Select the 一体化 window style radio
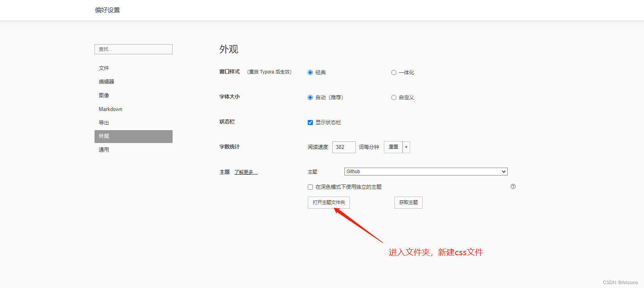Viewport: 644px width, 288px height. pos(394,72)
